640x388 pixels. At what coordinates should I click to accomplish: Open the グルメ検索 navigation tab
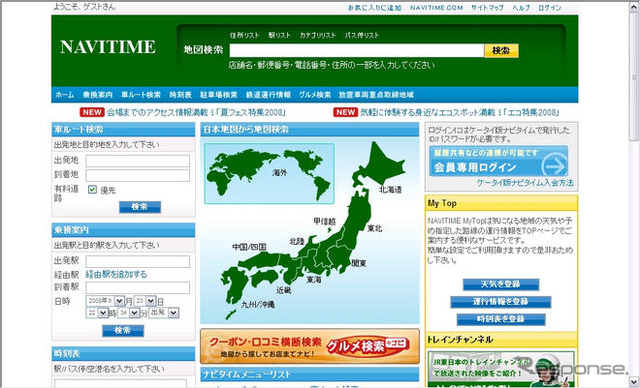pos(315,95)
